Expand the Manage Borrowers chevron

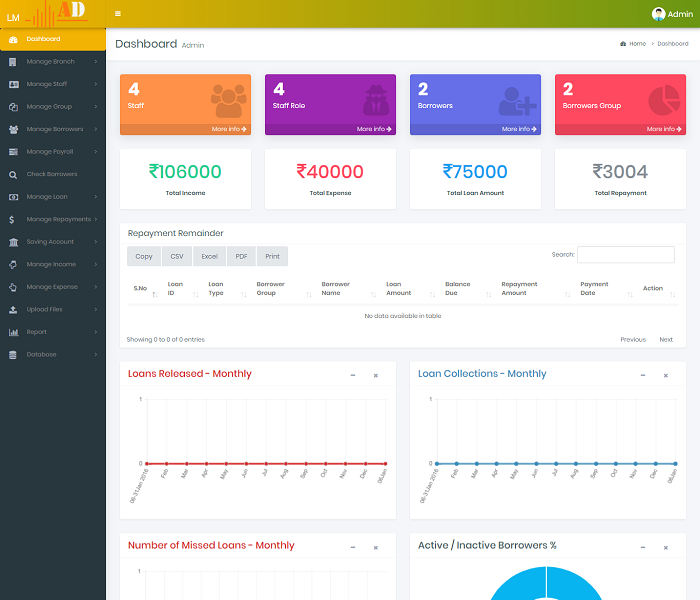pos(96,129)
